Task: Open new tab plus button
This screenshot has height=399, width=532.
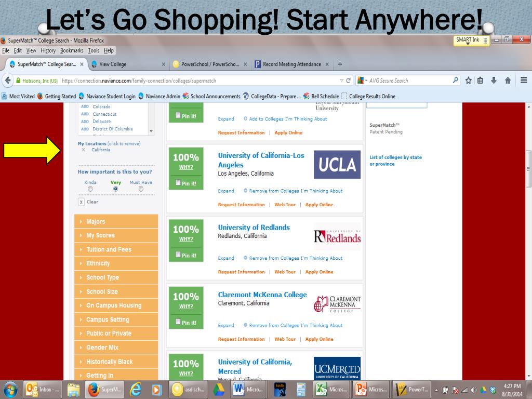Action: click(340, 64)
